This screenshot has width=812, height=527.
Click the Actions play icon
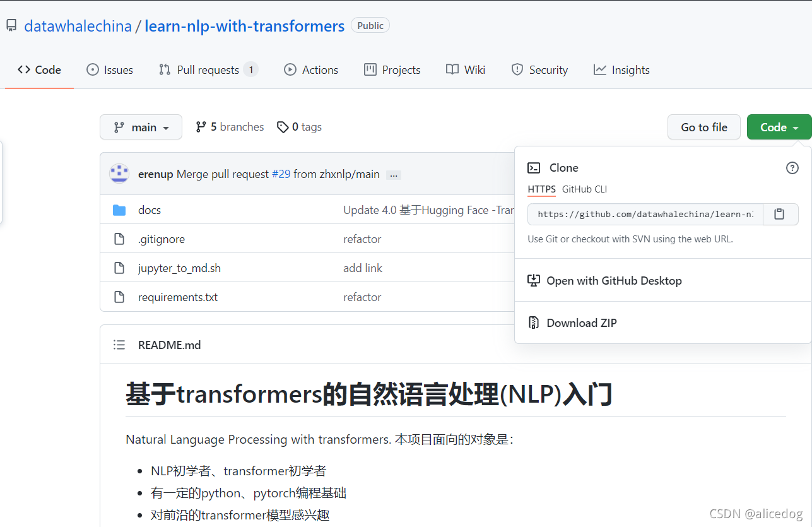point(290,70)
